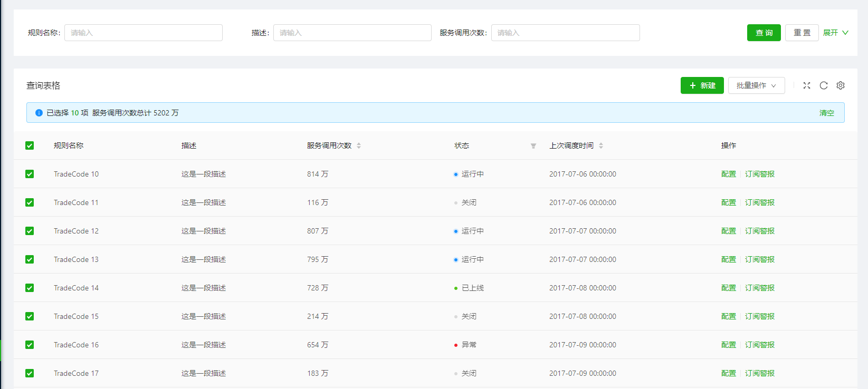The width and height of the screenshot is (868, 389).
Task: Click 订阅警报 for TradeCode 17
Action: [760, 373]
